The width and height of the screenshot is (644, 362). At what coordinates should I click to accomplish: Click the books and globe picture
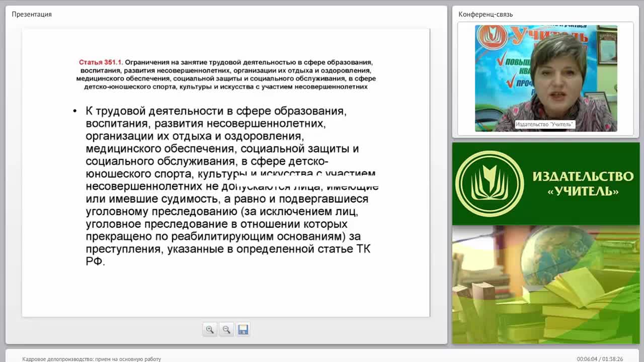coord(546,285)
